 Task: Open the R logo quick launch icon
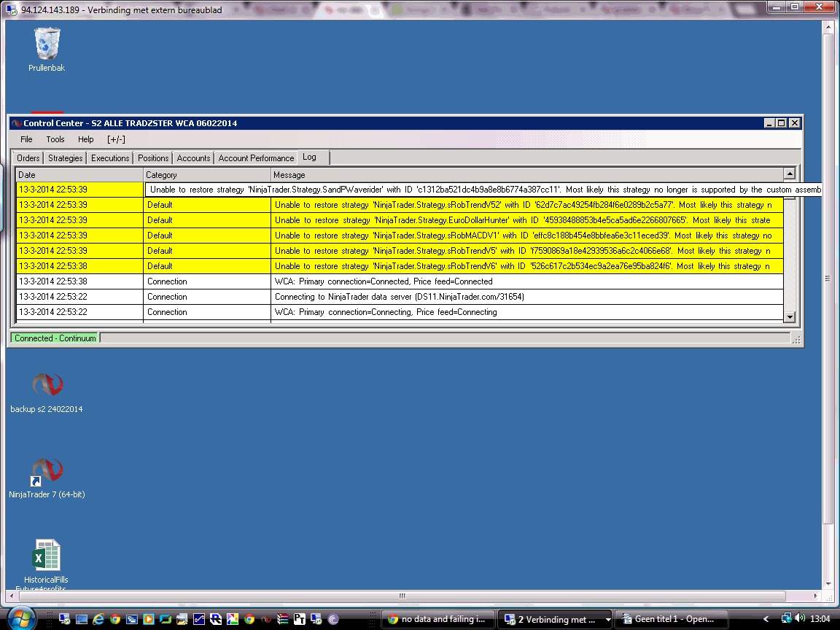216,619
